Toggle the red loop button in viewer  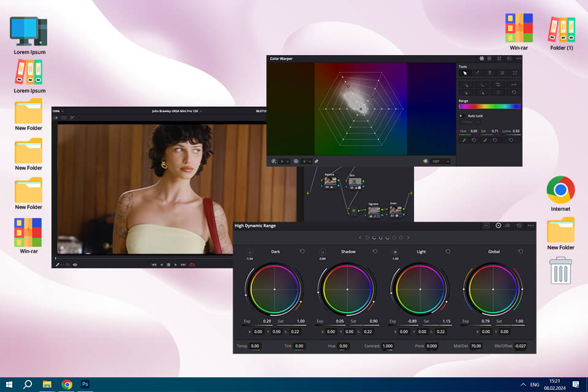pyautogui.click(x=192, y=265)
